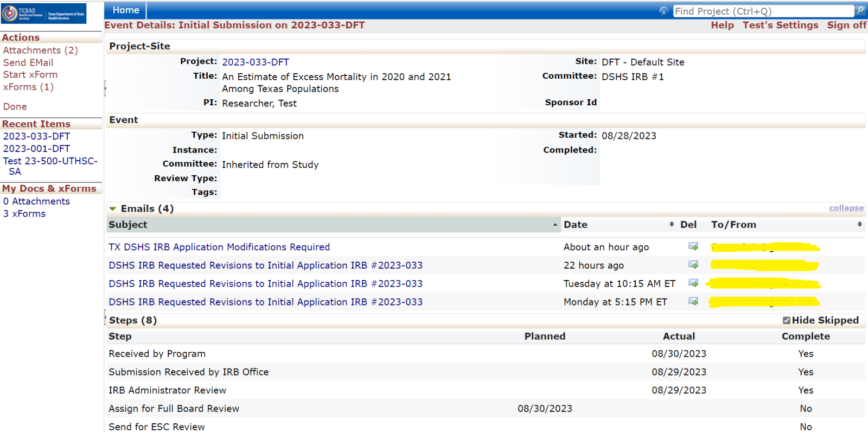Collapse the Emails section triangle
This screenshot has height=432, width=868.
(113, 209)
